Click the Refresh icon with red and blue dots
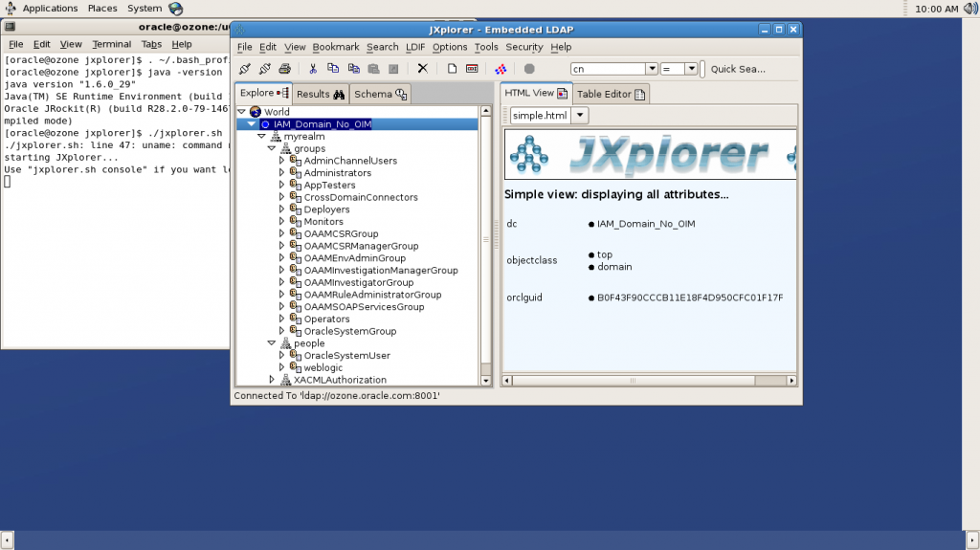This screenshot has height=550, width=980. (x=500, y=69)
